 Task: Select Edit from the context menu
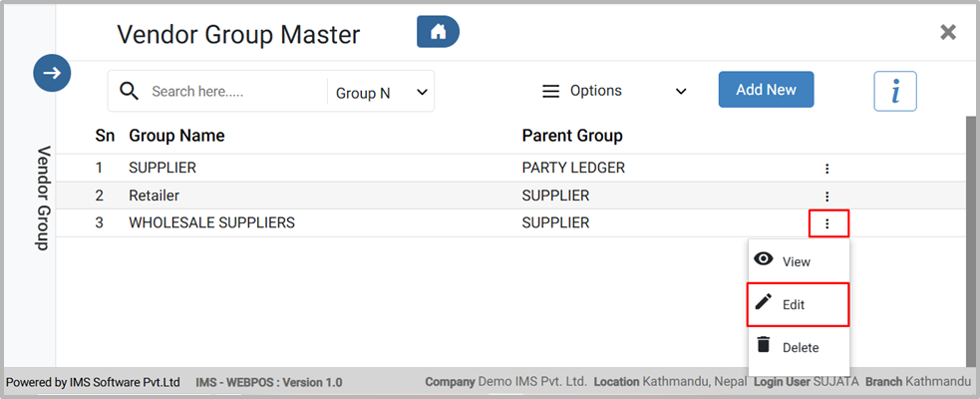pos(795,304)
